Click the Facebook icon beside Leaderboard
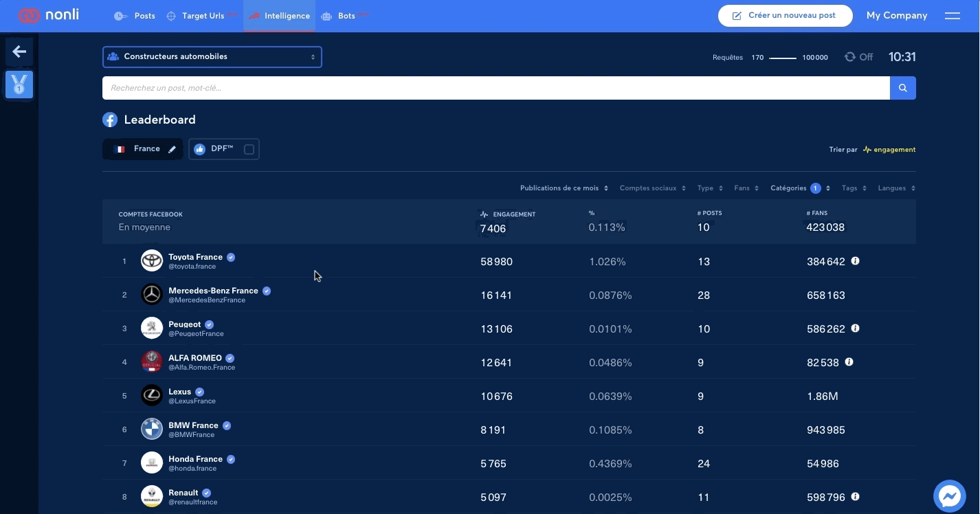 click(110, 120)
